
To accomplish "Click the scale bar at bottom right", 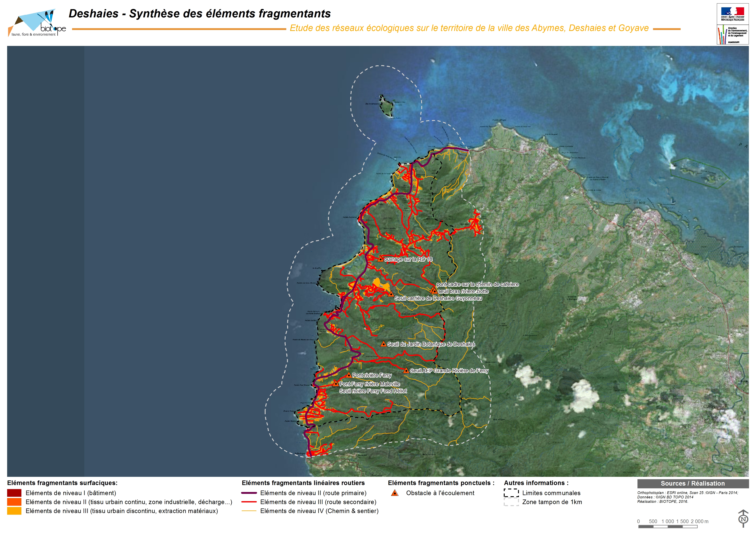I will pyautogui.click(x=668, y=527).
